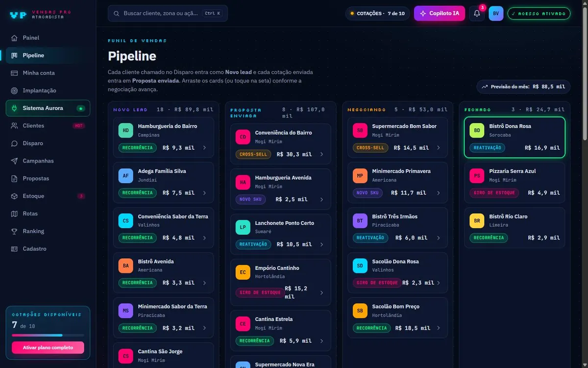
Task: Click Reativação tag on Bistrô Dona Rosa
Action: [488, 148]
